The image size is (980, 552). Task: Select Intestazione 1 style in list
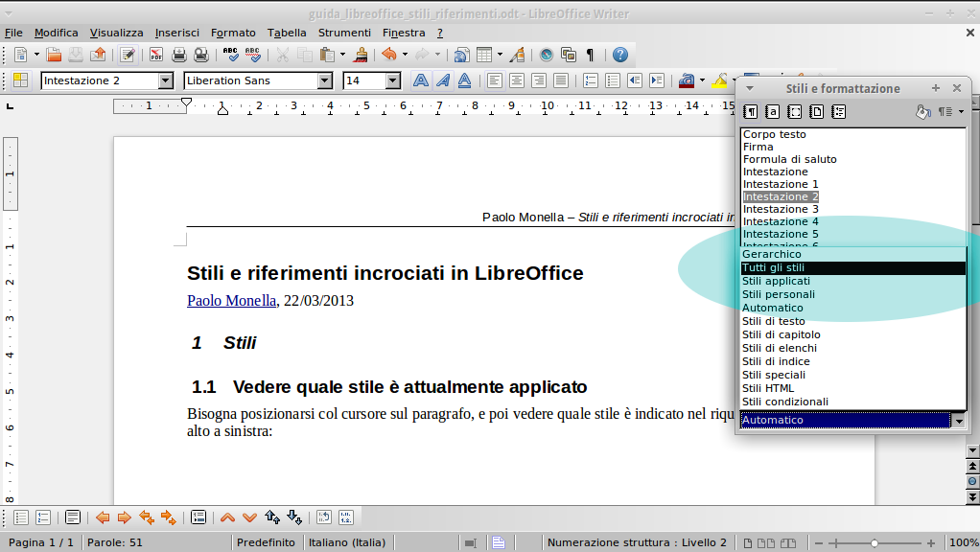pyautogui.click(x=781, y=184)
